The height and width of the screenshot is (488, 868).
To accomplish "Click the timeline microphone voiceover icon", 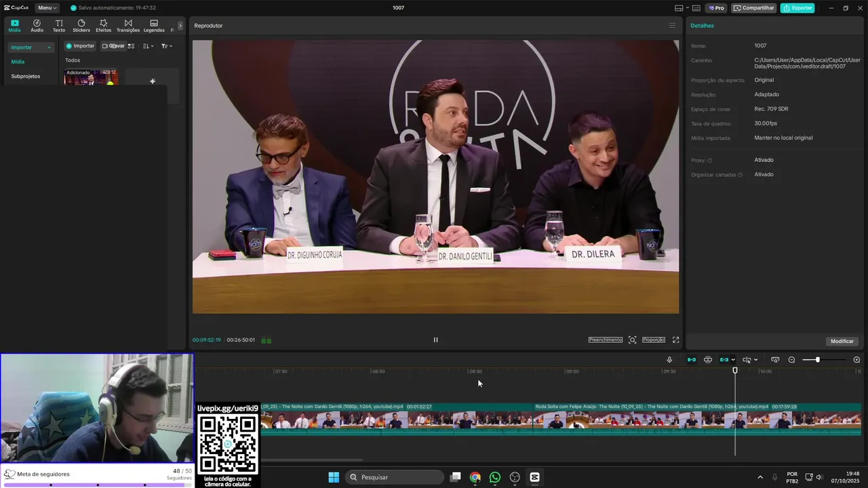I will [669, 360].
